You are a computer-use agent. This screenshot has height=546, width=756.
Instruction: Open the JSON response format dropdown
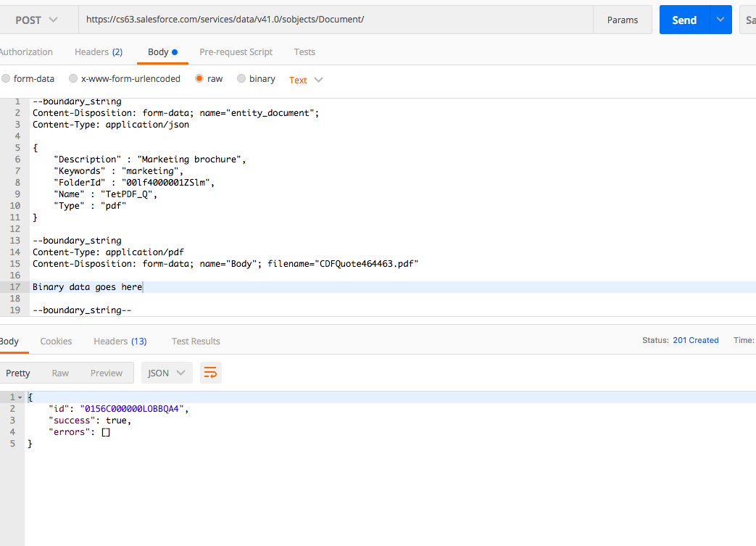tap(166, 372)
